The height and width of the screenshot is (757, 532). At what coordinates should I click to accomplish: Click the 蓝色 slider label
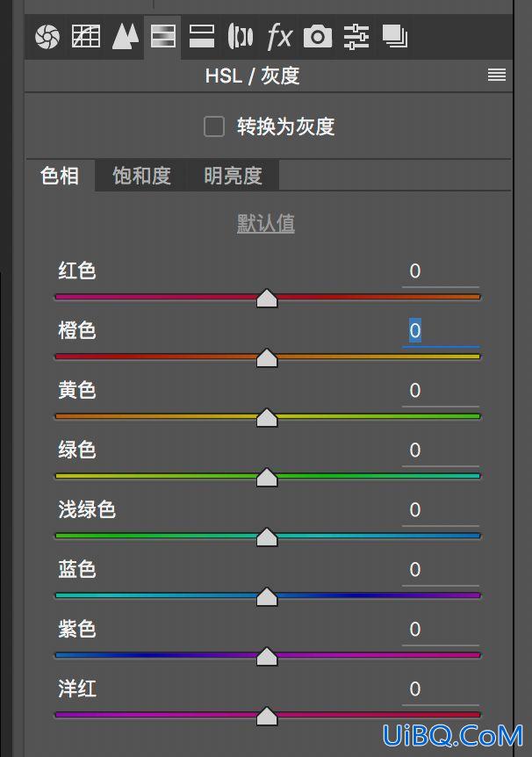click(77, 569)
